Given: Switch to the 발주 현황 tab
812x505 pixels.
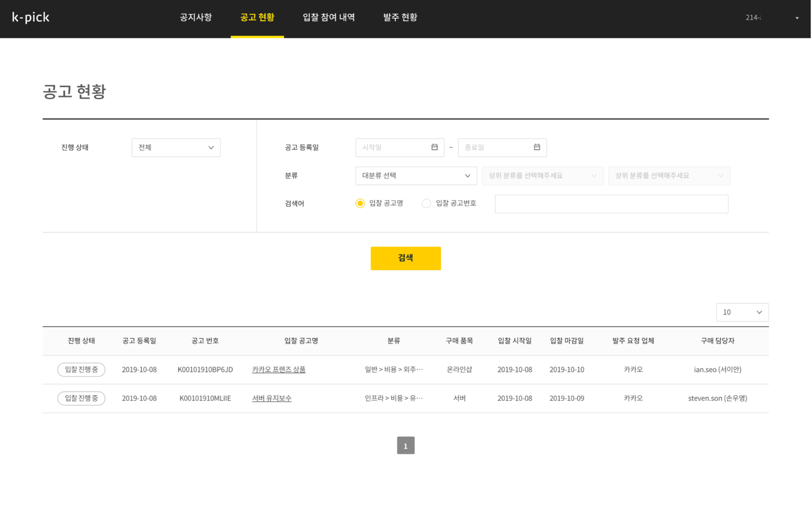Looking at the screenshot, I should point(399,18).
